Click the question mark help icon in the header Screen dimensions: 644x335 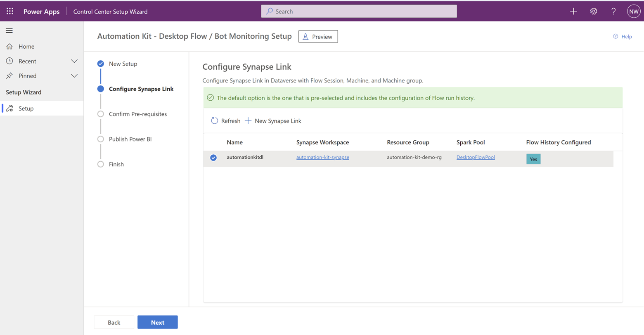(x=613, y=12)
